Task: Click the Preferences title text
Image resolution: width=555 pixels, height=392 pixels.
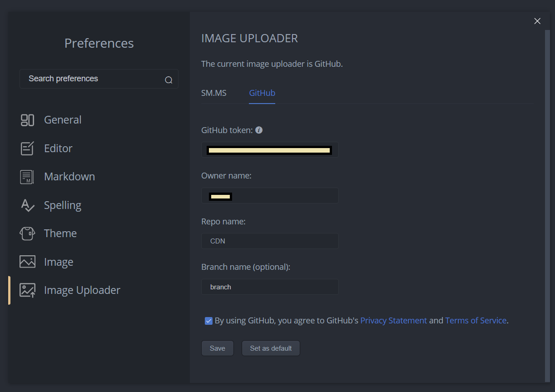Action: coord(99,43)
